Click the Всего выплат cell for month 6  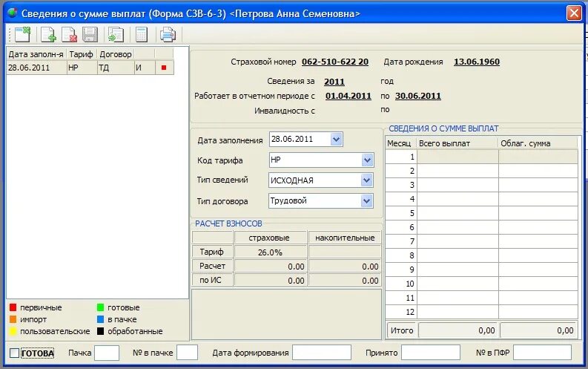[x=457, y=227]
